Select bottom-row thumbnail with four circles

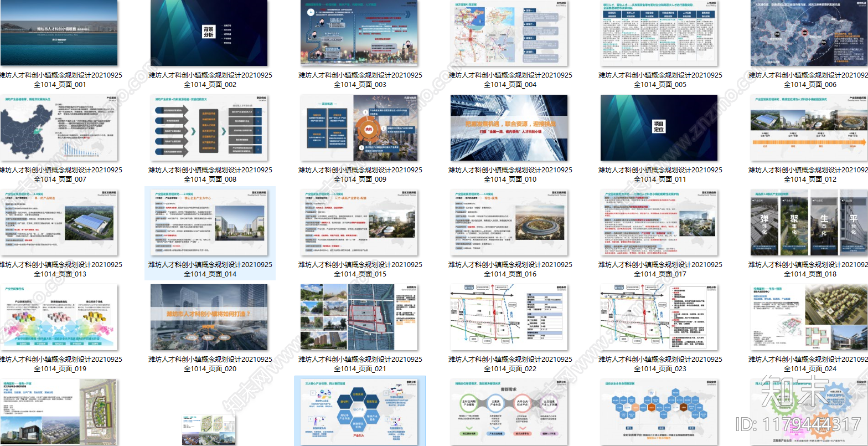coord(509,412)
